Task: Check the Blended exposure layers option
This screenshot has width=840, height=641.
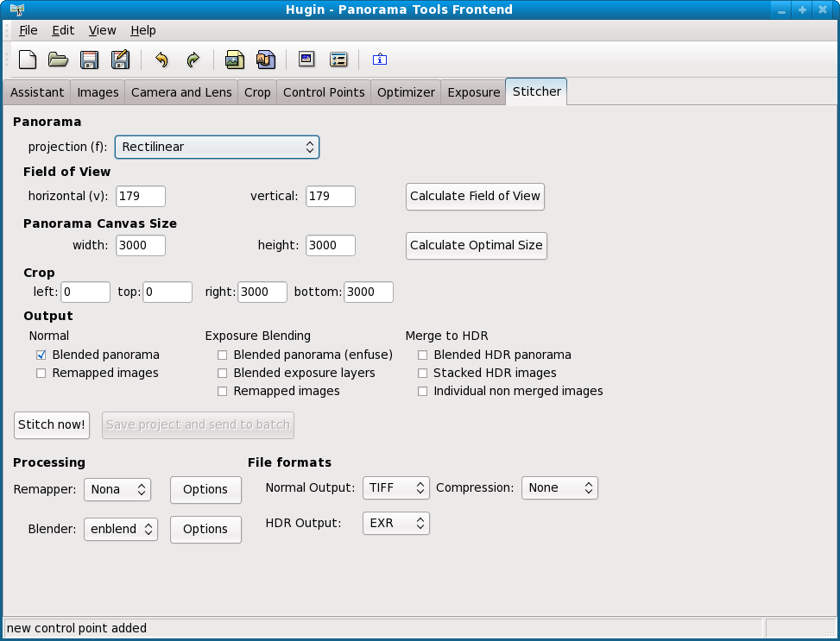Action: (x=223, y=373)
